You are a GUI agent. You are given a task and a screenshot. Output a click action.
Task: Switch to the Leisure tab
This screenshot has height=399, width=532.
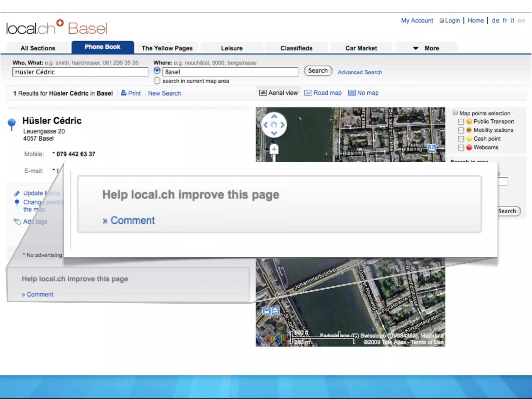(232, 48)
